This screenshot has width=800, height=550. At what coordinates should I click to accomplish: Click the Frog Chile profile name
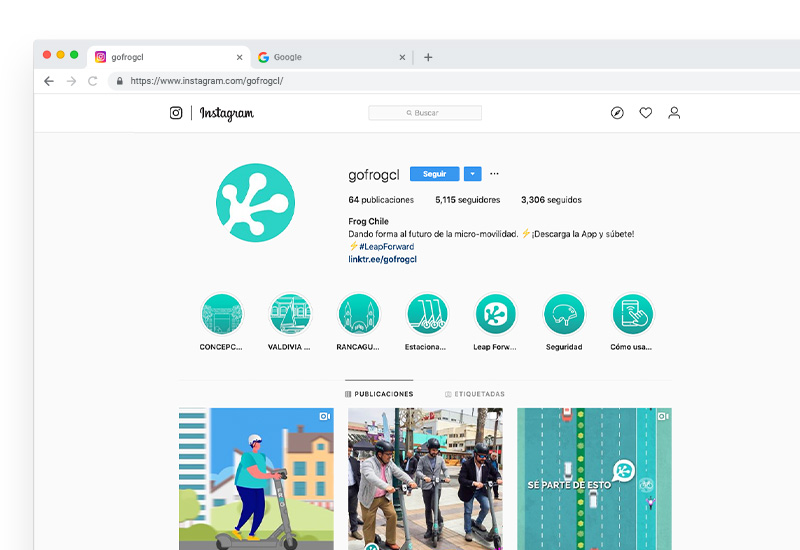click(x=368, y=221)
